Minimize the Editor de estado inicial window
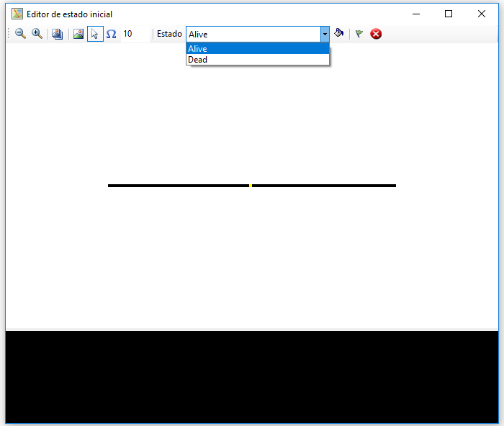 [x=416, y=14]
